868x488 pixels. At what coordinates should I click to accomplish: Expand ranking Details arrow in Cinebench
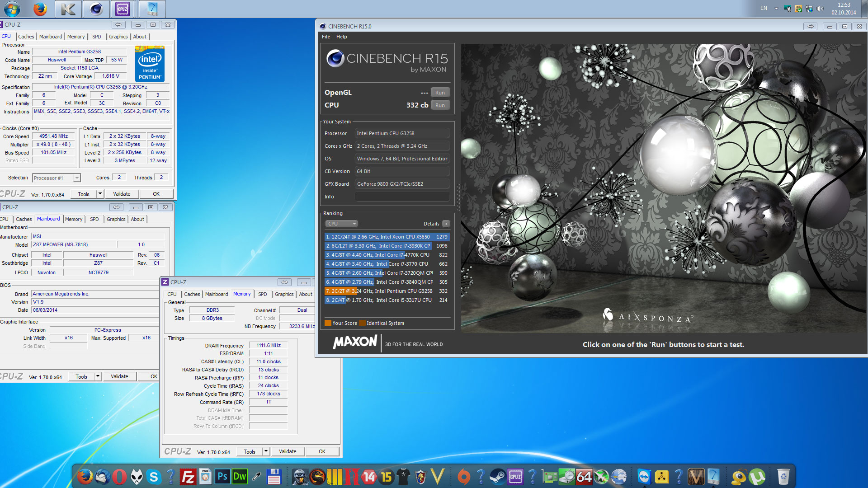446,224
